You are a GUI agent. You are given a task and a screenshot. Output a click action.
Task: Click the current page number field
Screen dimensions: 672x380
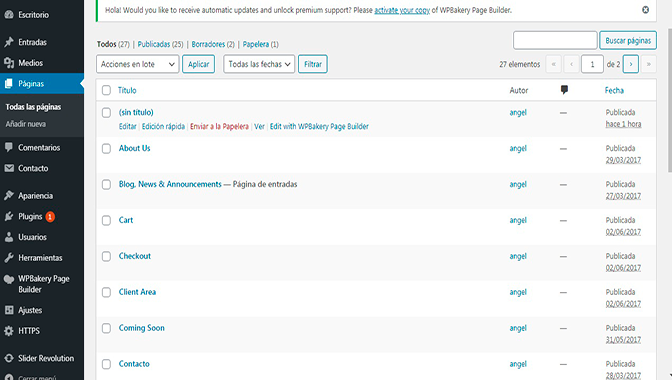click(x=592, y=64)
